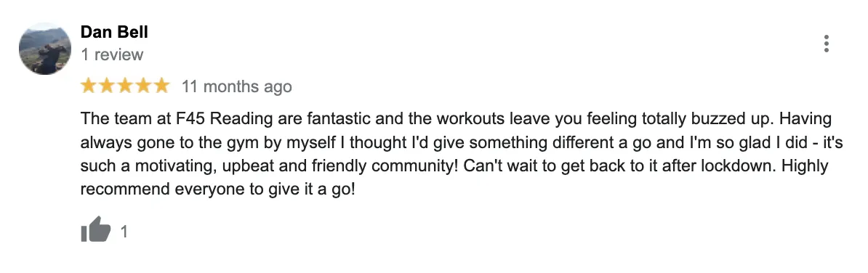
Task: Click the '11 months ago' timestamp
Action: coord(236,86)
